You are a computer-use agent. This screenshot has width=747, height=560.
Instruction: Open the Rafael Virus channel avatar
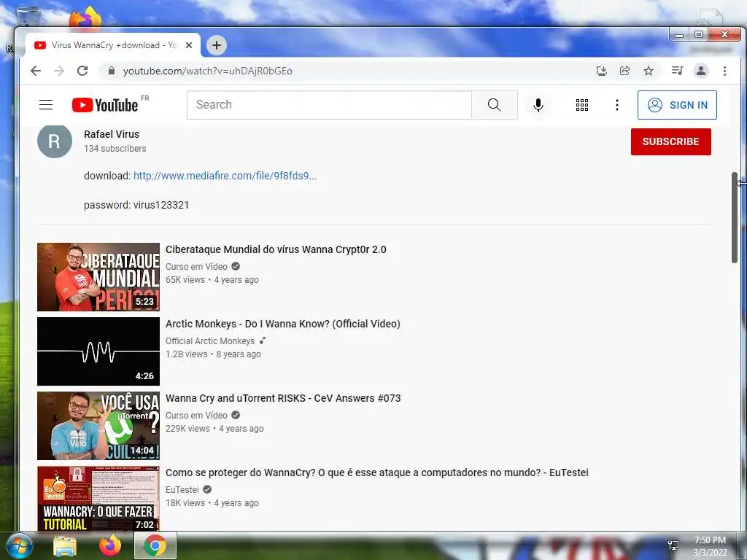(55, 141)
